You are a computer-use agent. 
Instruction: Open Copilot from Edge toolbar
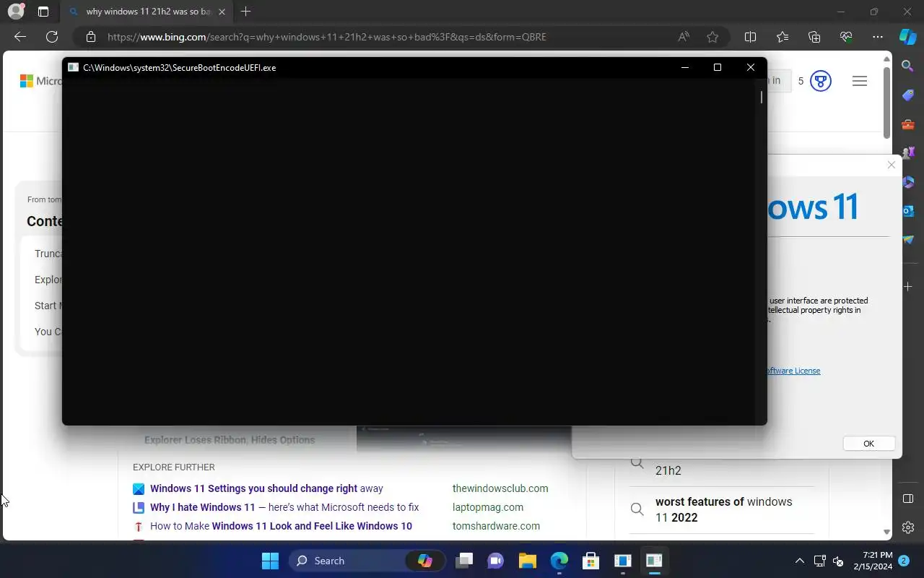coord(908,37)
